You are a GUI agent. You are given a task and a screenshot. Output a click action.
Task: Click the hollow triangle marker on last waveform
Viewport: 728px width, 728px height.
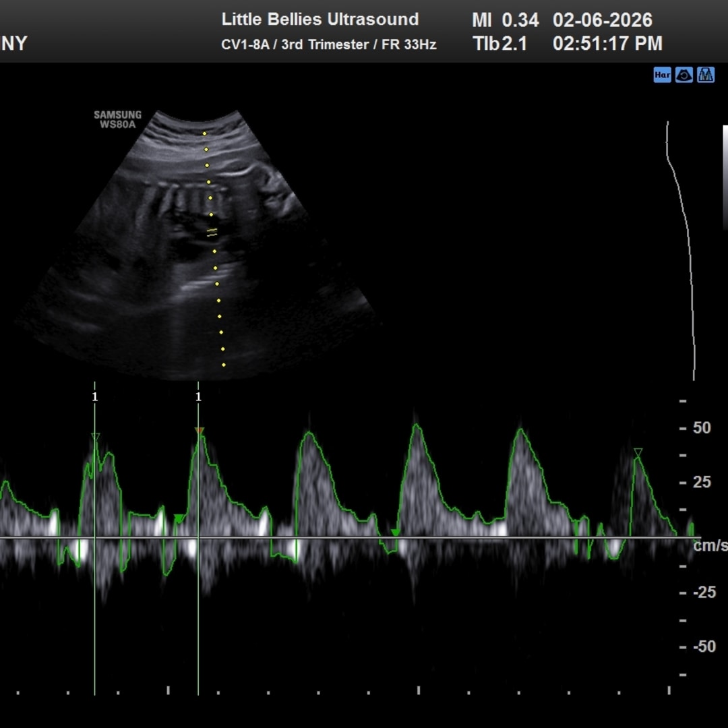click(638, 452)
